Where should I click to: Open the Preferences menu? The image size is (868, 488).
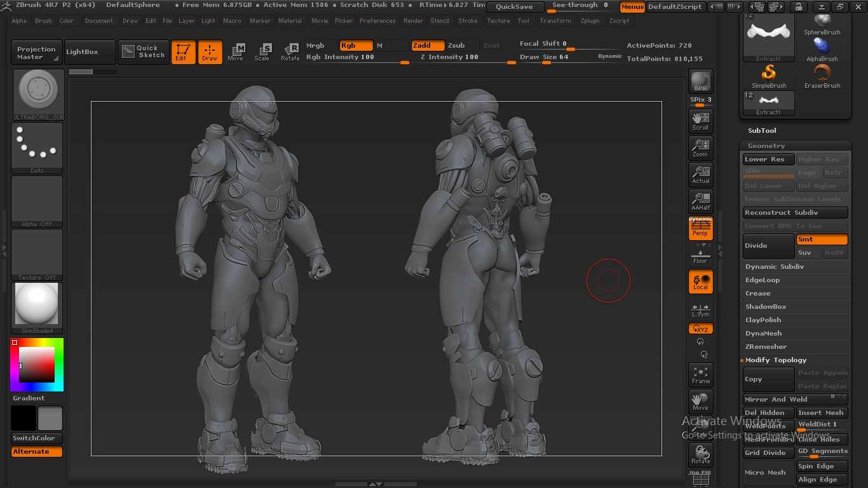pyautogui.click(x=377, y=21)
